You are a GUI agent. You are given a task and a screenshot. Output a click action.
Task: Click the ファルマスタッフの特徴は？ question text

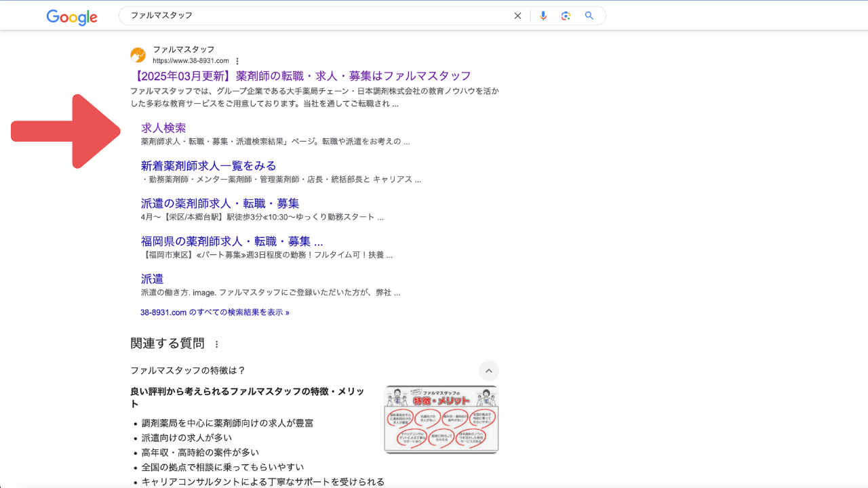188,371
